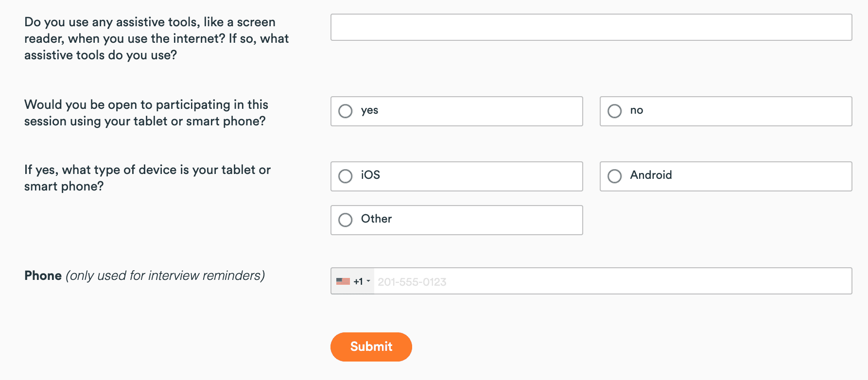Screen dimensions: 868x380
Task: Select the 'no' radio button circle
Action: (615, 111)
